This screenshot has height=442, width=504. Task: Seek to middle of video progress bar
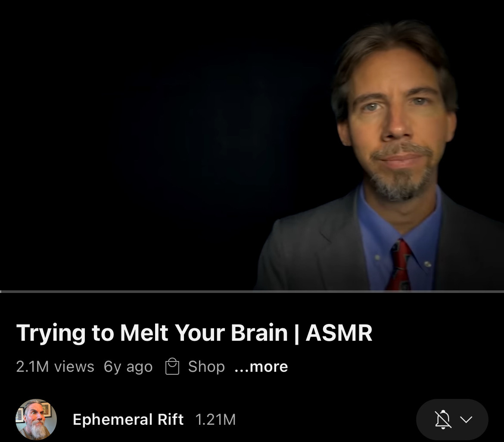pyautogui.click(x=252, y=292)
